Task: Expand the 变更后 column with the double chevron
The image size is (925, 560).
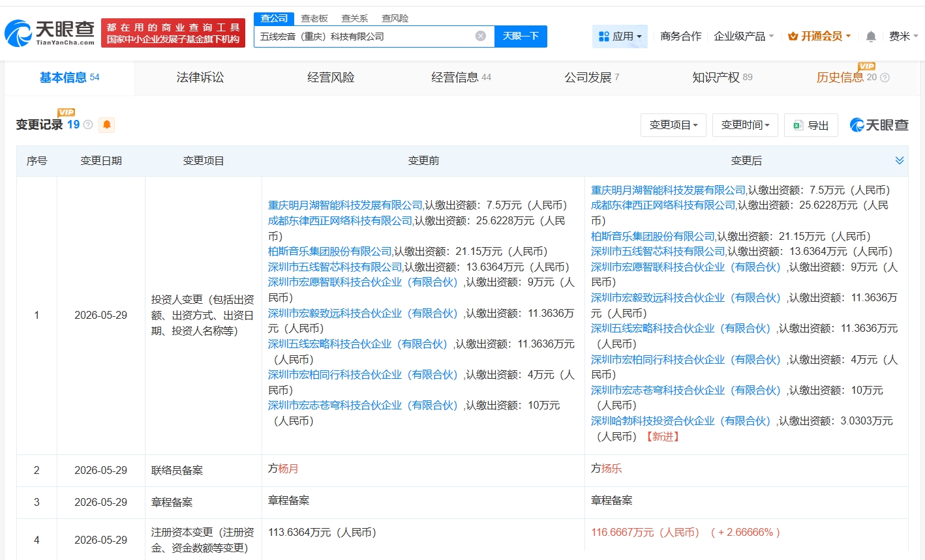Action: coord(900,160)
